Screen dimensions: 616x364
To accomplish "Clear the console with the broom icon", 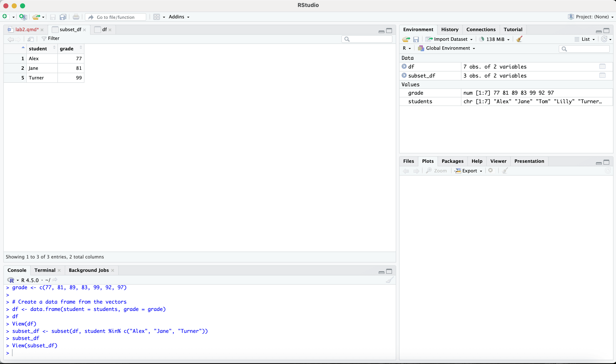I will pyautogui.click(x=389, y=280).
